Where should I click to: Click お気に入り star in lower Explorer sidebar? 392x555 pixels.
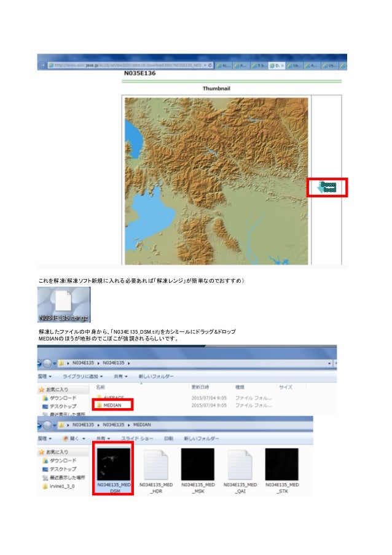[41, 452]
